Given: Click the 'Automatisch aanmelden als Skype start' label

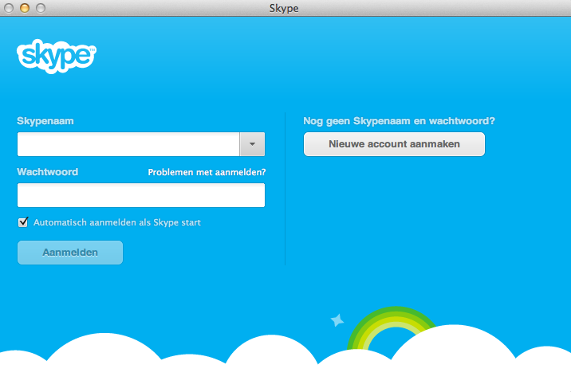Looking at the screenshot, I should pos(117,222).
